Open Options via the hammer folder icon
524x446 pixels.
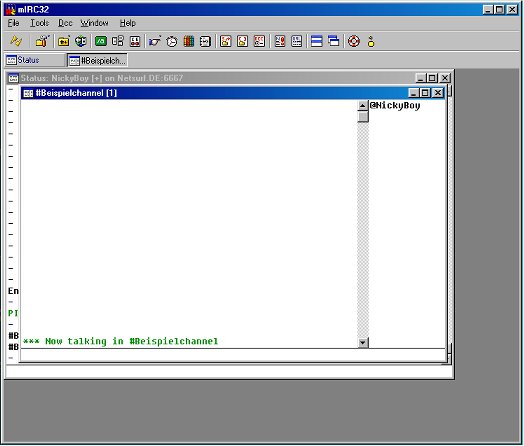(42, 41)
